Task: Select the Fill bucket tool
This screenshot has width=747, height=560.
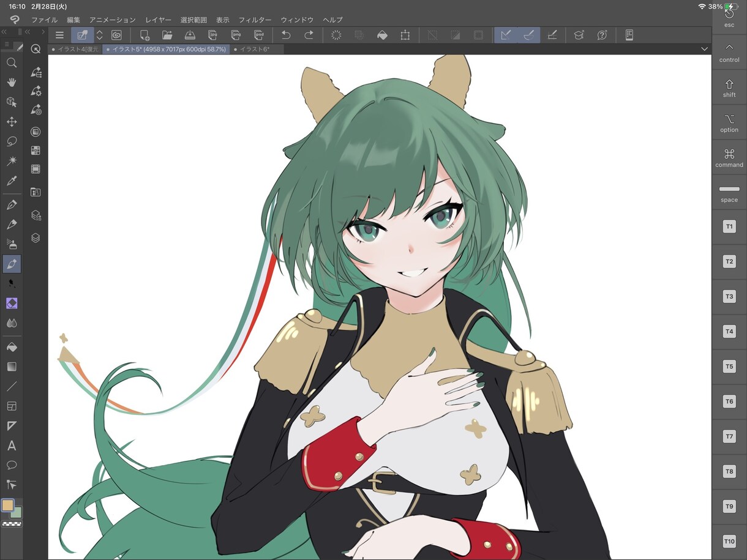Action: (12, 347)
